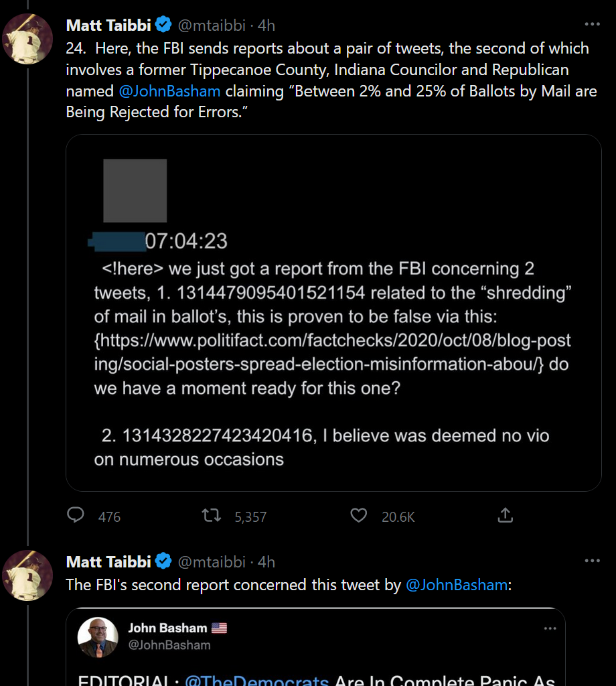Open more options on John Basham's quoted tweet
The width and height of the screenshot is (616, 686).
[550, 628]
